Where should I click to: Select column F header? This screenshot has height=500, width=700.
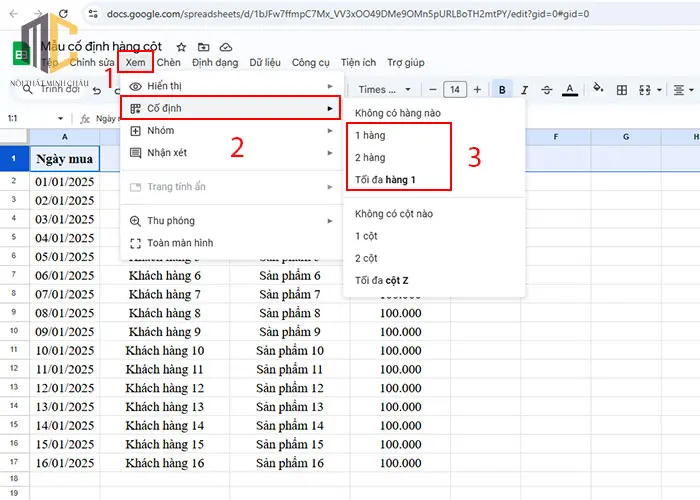pos(556,137)
